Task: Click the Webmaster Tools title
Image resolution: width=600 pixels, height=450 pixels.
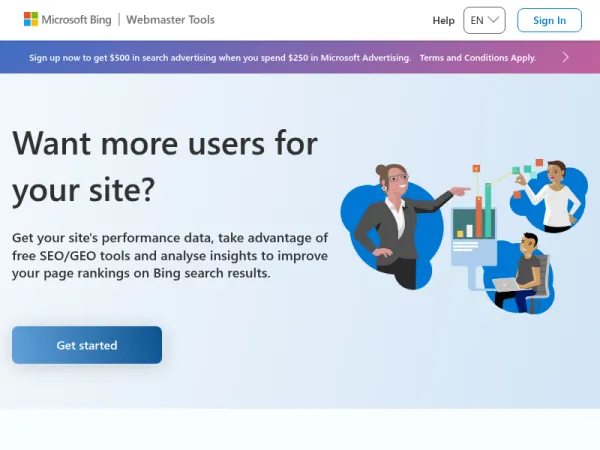Action: coord(170,20)
